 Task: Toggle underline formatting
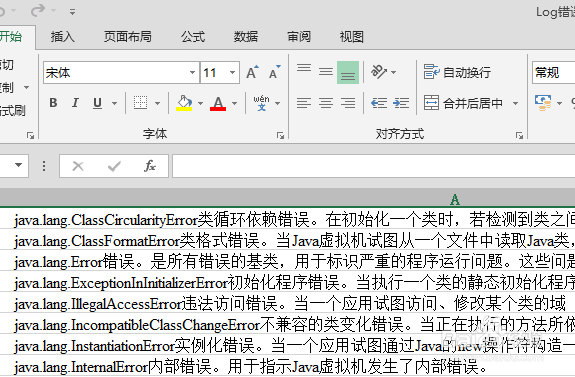pos(97,103)
